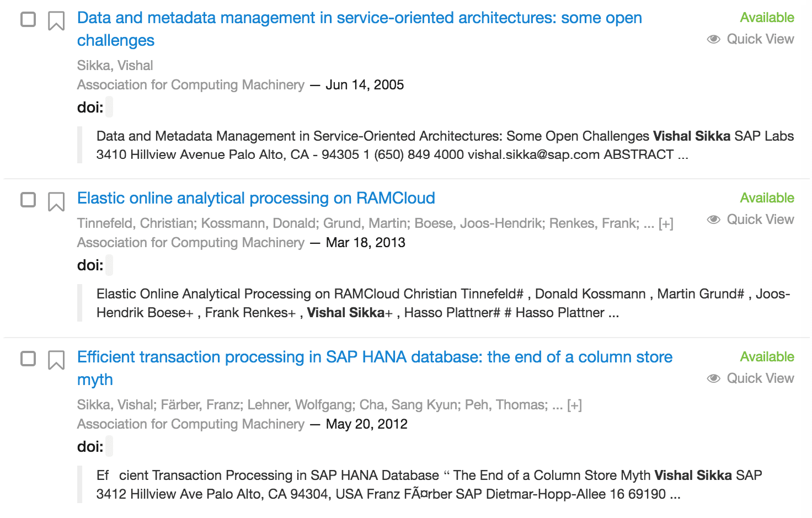Image resolution: width=812 pixels, height=518 pixels.
Task: Open Quick View text for the RAMCloud result
Action: coord(760,220)
